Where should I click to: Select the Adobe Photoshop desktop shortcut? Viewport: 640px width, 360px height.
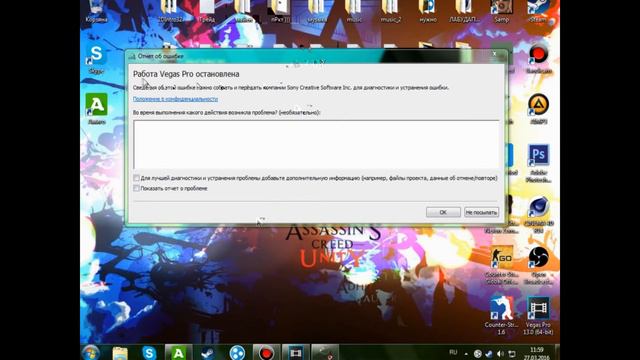tap(538, 162)
